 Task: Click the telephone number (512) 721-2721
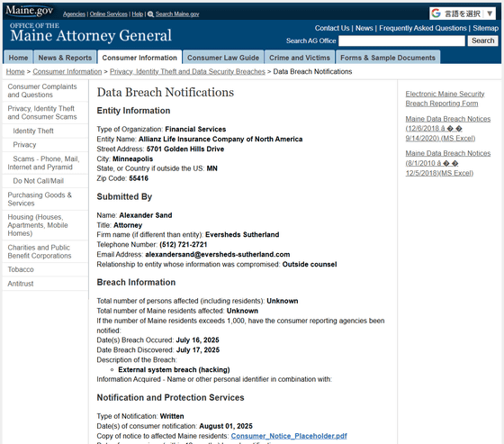[x=184, y=245]
